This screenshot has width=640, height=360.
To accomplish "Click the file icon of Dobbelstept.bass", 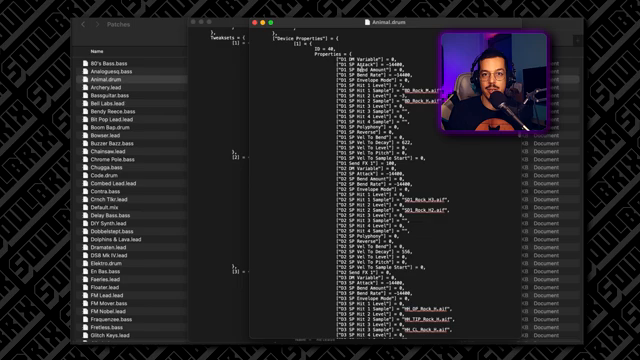I will (x=85, y=231).
